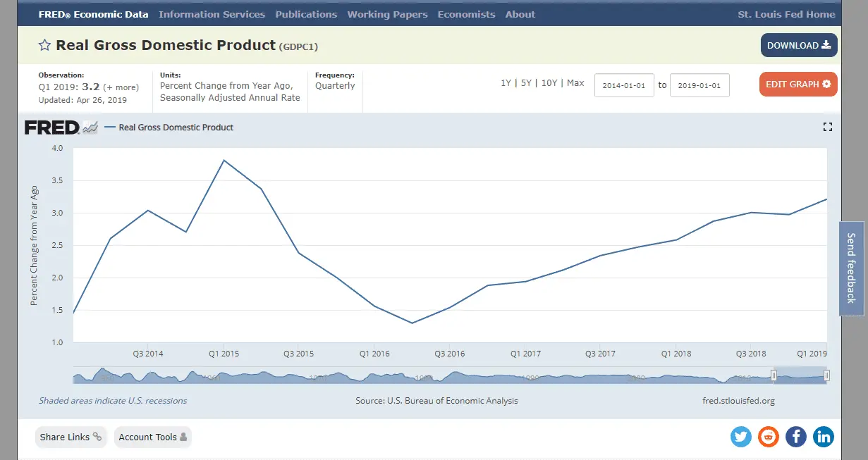Open the Working Papers menu item
Image resolution: width=868 pixels, height=460 pixels.
point(387,14)
